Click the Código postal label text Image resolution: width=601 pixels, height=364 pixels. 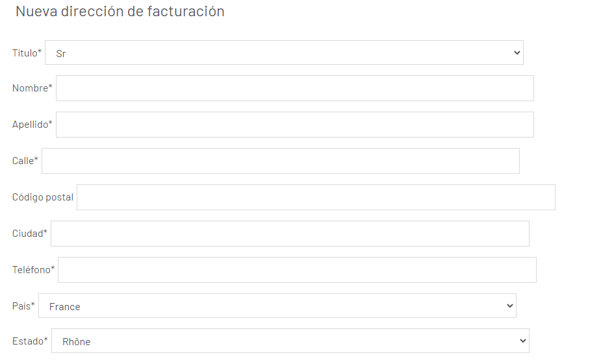coord(42,197)
